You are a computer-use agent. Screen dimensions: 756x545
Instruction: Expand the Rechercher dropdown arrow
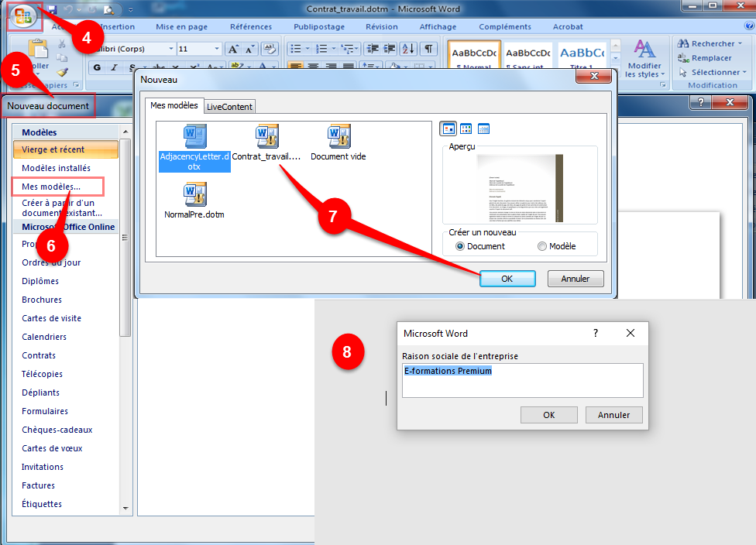click(x=741, y=44)
